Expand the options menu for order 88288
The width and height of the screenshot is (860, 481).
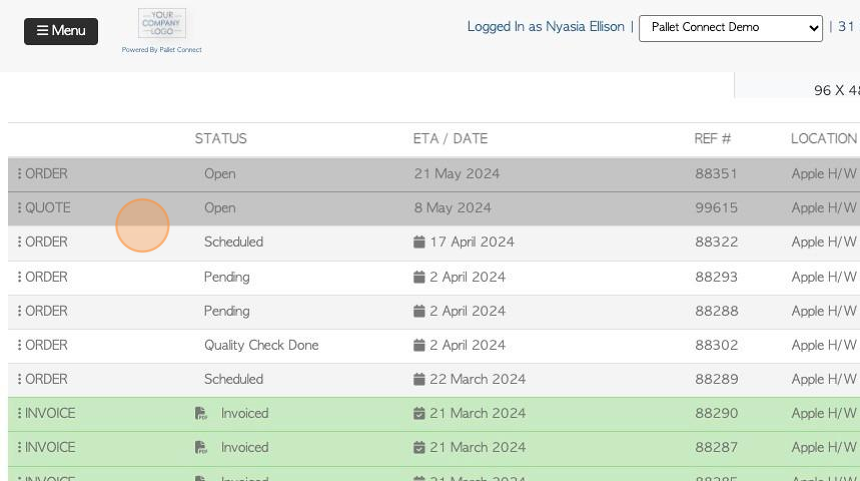click(x=20, y=311)
